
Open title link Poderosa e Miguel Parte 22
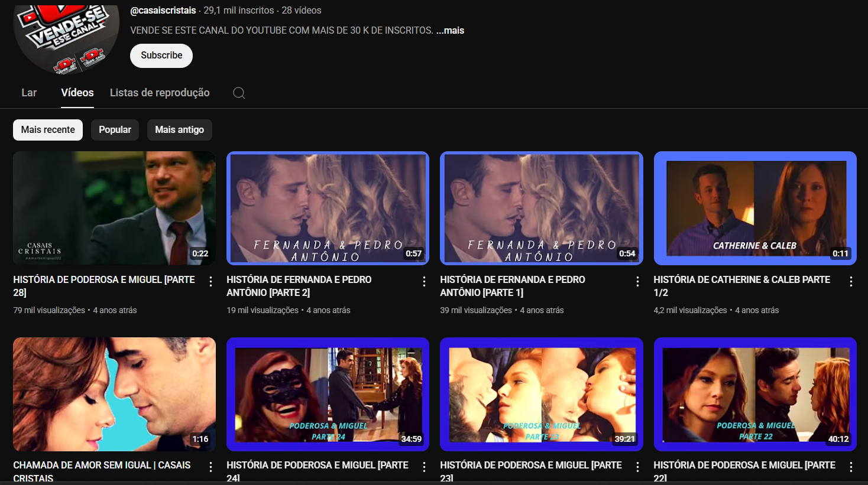point(744,471)
